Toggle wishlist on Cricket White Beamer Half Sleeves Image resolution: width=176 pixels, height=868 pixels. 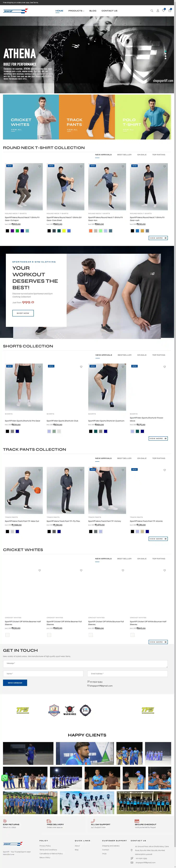[40, 570]
